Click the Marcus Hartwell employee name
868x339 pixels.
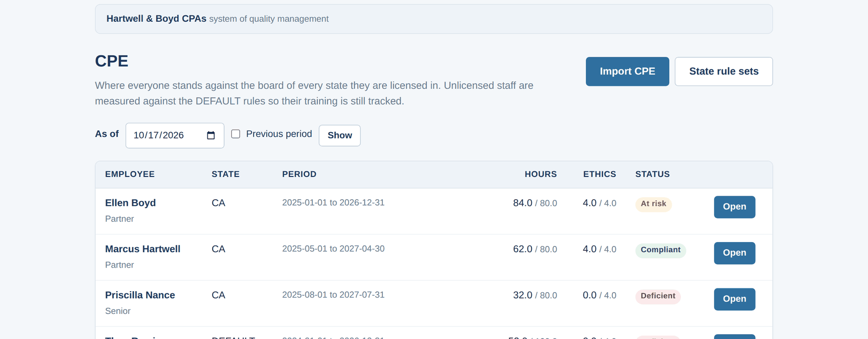coord(143,249)
